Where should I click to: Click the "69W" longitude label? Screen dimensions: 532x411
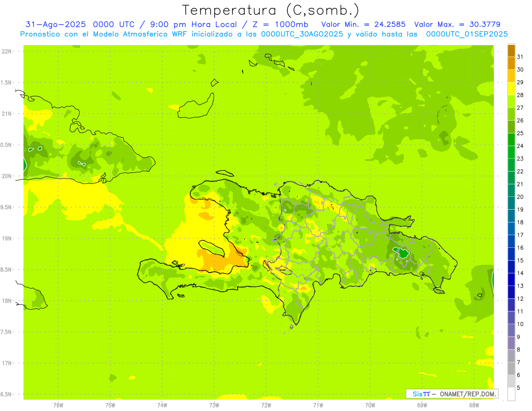pos(422,405)
